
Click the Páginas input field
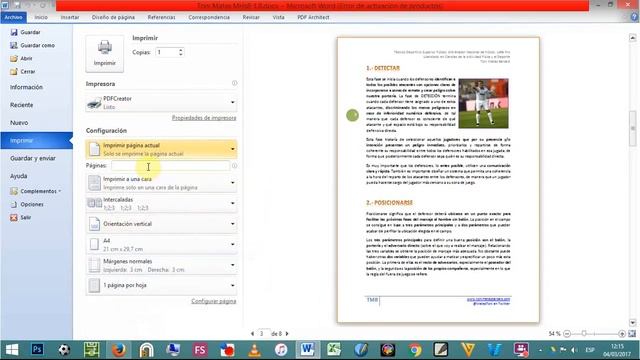[170, 165]
